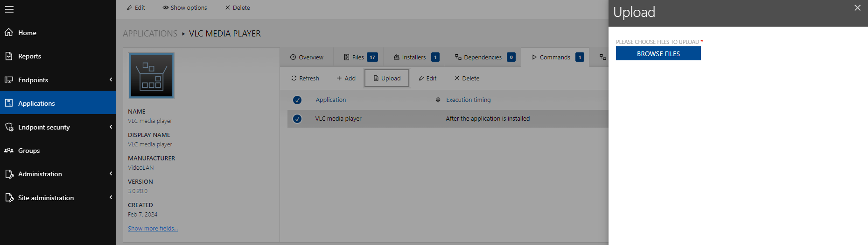
Task: Click Delete in the top toolbar
Action: point(238,7)
